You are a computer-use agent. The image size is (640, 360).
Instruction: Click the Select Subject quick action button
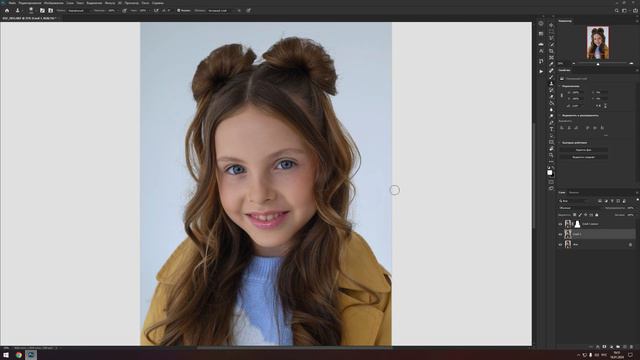pyautogui.click(x=584, y=157)
